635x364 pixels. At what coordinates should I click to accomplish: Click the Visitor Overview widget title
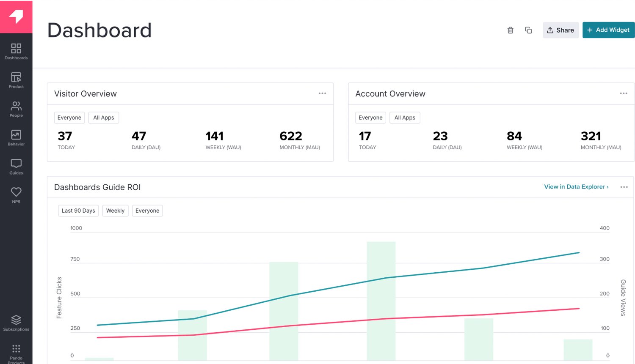click(86, 94)
